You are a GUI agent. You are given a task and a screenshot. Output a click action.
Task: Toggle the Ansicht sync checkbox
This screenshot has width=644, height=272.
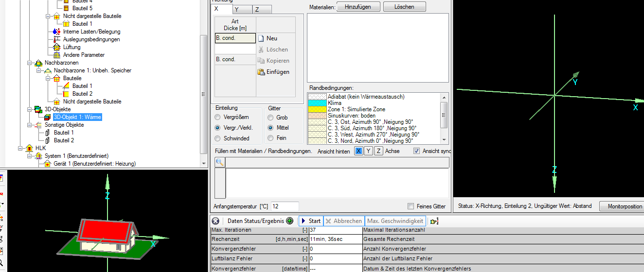point(416,151)
